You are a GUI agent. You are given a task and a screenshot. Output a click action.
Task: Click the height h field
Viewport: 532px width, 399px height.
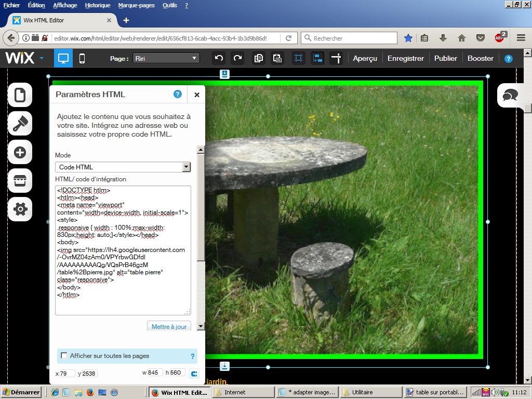click(178, 373)
